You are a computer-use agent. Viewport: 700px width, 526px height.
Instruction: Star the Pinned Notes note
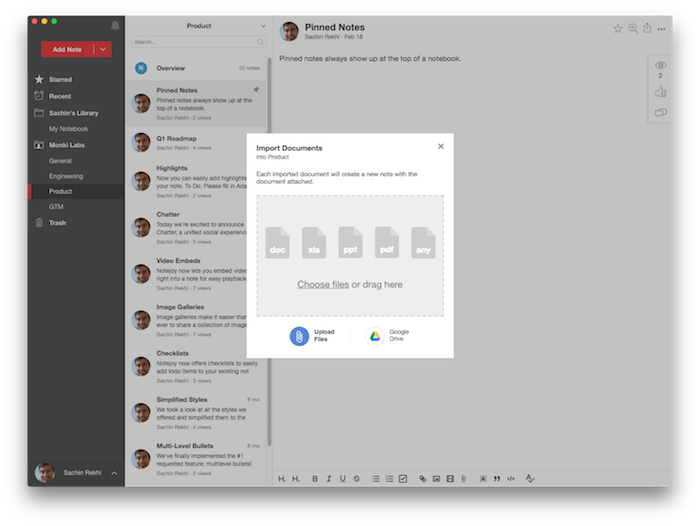pos(617,29)
